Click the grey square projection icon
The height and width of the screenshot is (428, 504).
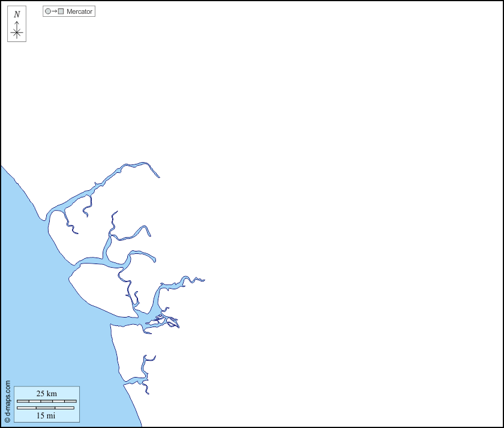pyautogui.click(x=61, y=11)
